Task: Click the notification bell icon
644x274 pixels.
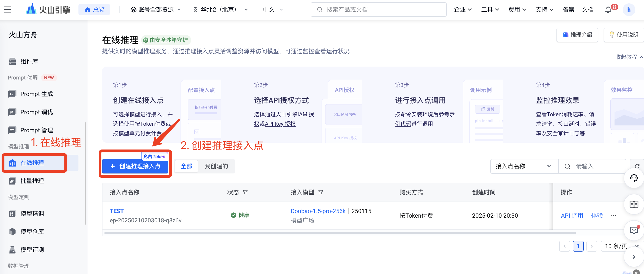Action: [x=608, y=10]
